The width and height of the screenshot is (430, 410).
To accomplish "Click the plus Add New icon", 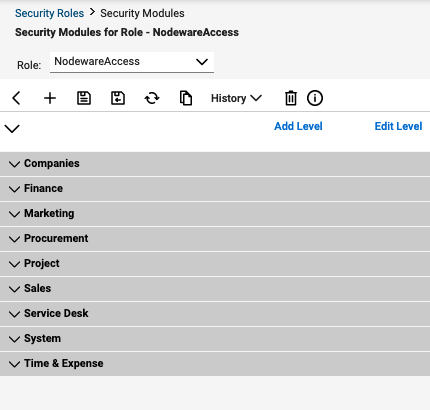I will click(50, 98).
